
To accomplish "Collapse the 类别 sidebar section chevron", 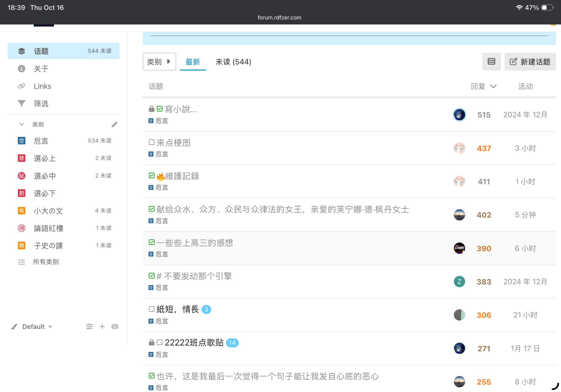I will pos(22,124).
